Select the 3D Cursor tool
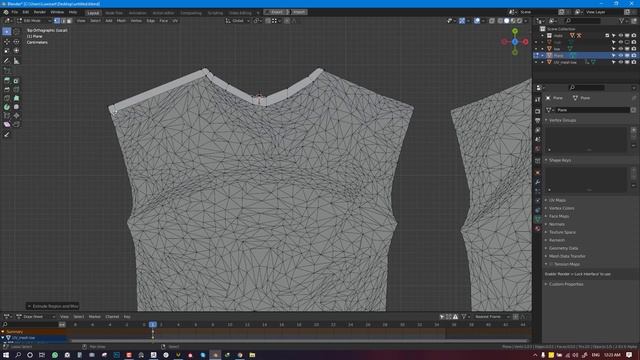Viewport: 640px width, 360px height. click(x=16, y=31)
